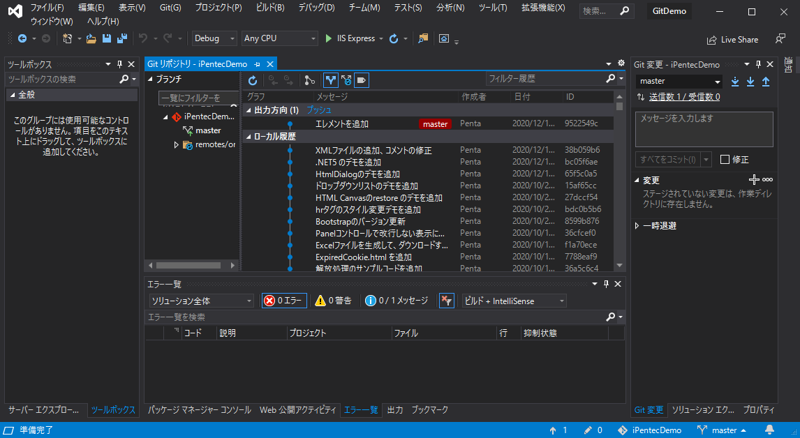Open the 拡張機能(X) menu
Image resolution: width=800 pixels, height=438 pixels.
coord(543,8)
